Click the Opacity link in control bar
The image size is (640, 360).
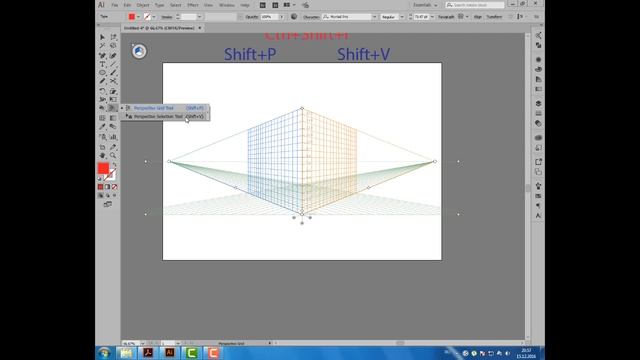point(251,17)
